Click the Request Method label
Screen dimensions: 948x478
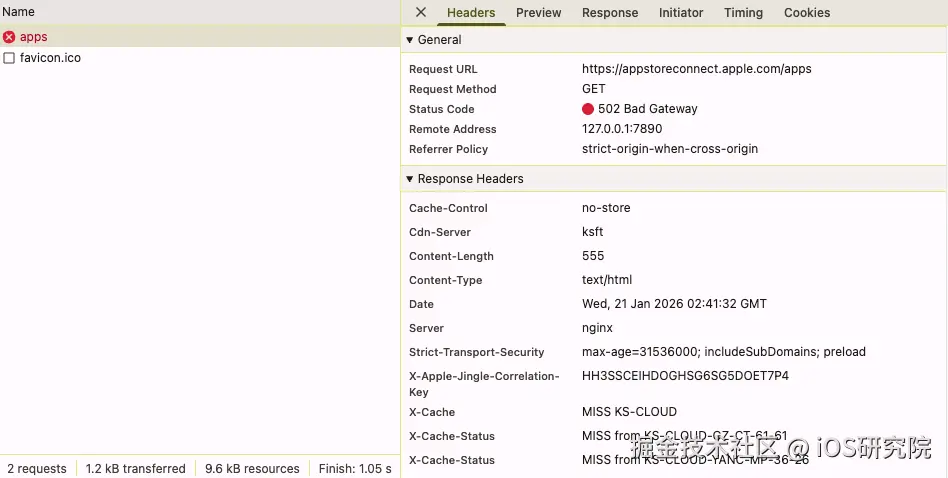[453, 89]
